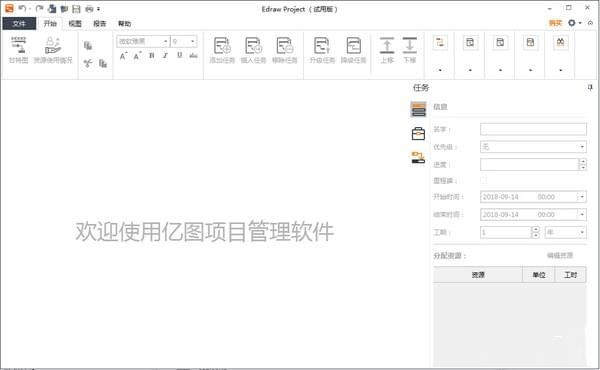
Task: Click the increase font size A icon
Action: tap(123, 56)
